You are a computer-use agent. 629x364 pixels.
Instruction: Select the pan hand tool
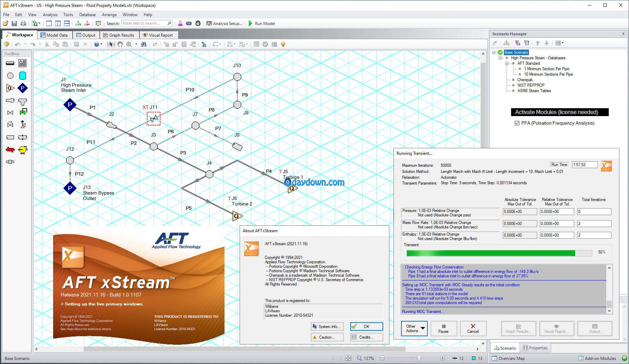120,44
